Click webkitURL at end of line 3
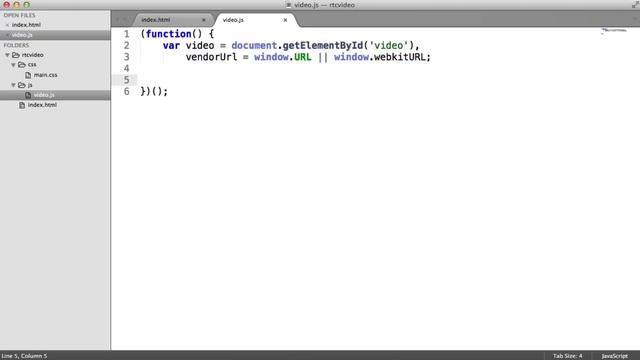Image resolution: width=640 pixels, height=360 pixels. pos(400,57)
